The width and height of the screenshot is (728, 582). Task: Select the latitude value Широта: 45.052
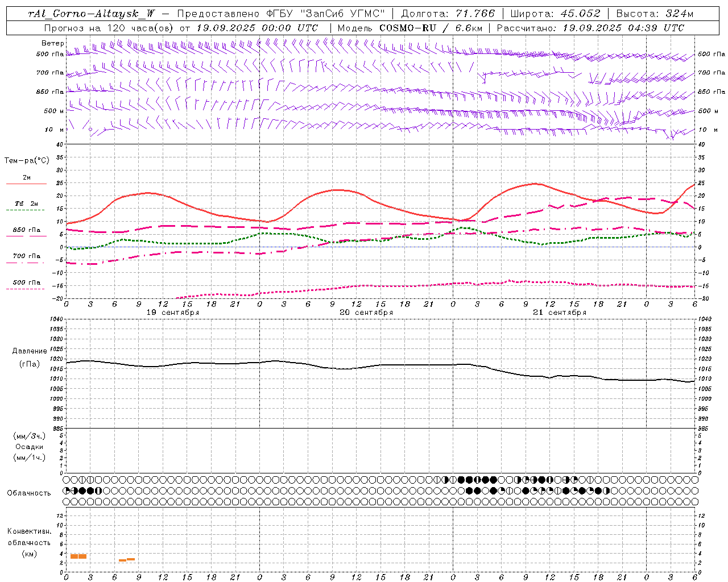[x=555, y=14]
